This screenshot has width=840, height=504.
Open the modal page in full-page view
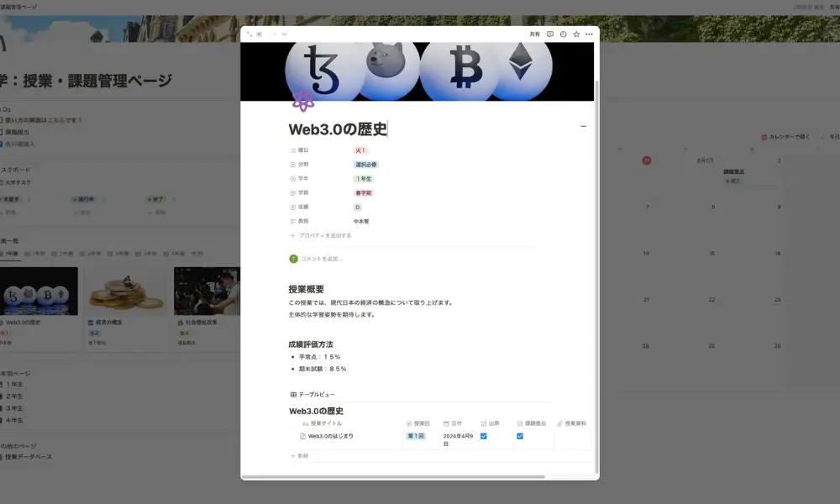pos(249,34)
